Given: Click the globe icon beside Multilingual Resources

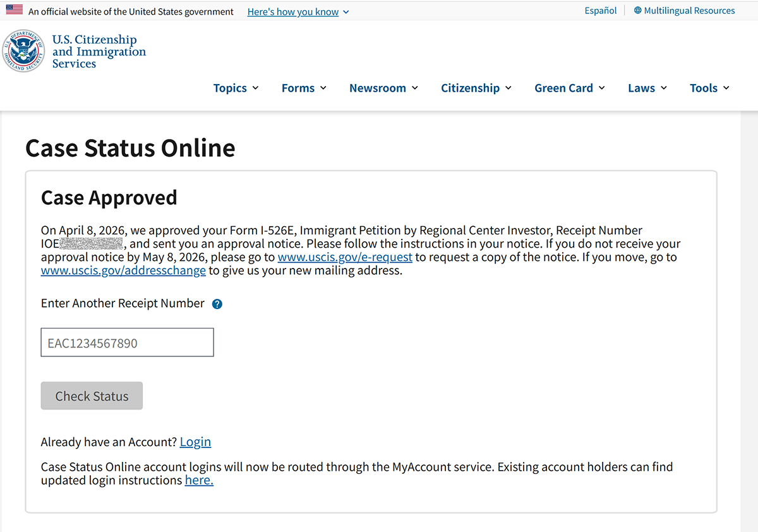Looking at the screenshot, I should point(637,11).
